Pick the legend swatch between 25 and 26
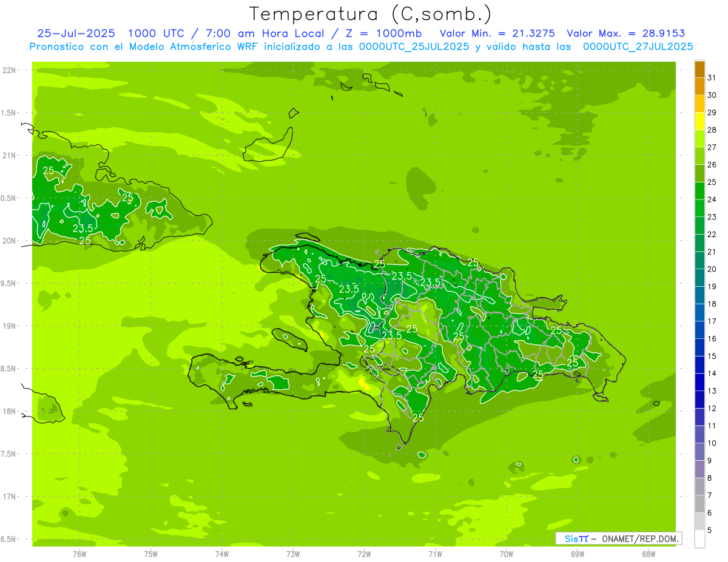The width and height of the screenshot is (728, 562). coord(699,173)
